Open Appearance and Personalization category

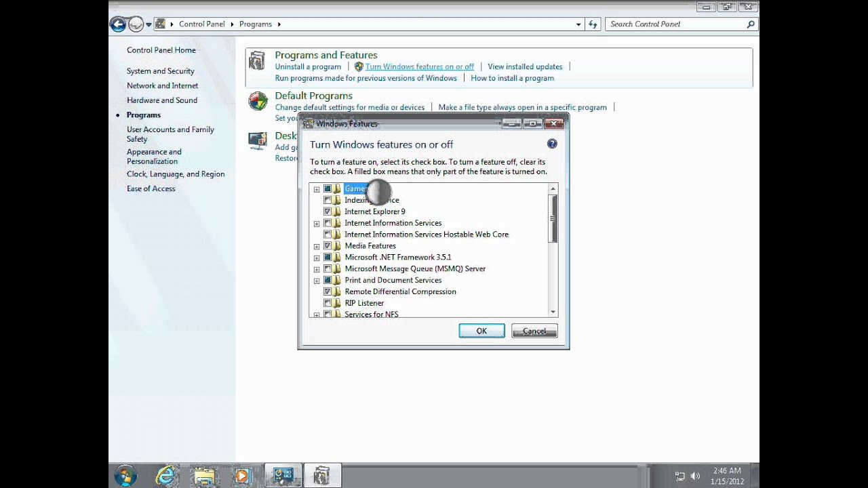pyautogui.click(x=154, y=157)
